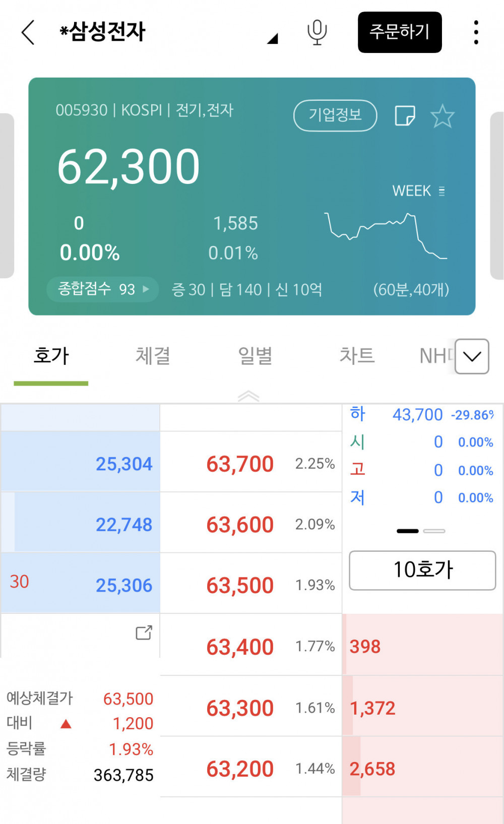The width and height of the screenshot is (504, 824).
Task: Tap the page indicator dots
Action: pyautogui.click(x=421, y=531)
